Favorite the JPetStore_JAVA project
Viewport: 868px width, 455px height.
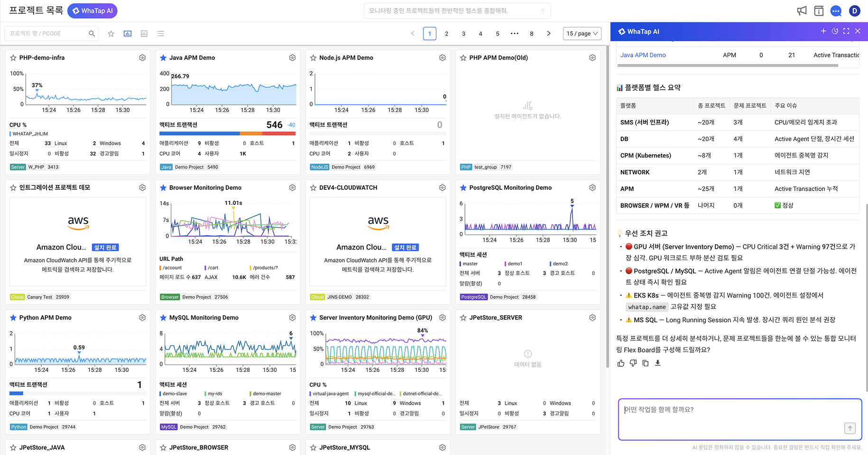tap(13, 448)
